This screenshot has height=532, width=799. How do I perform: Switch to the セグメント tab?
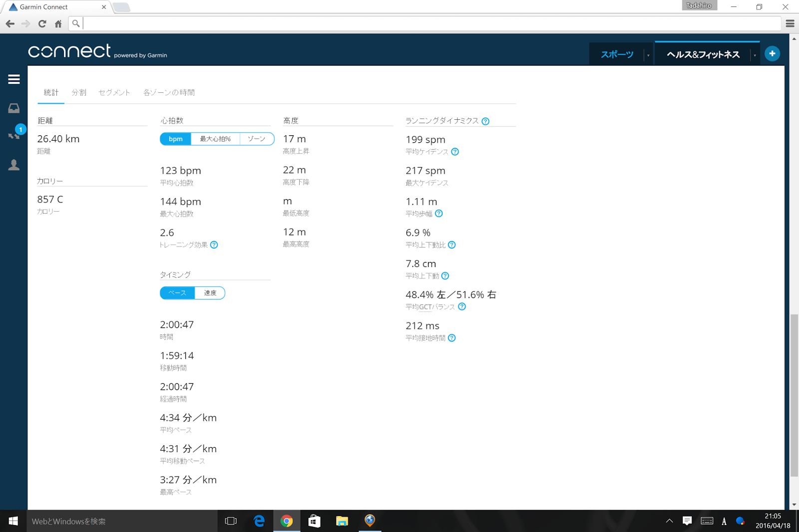(x=114, y=92)
